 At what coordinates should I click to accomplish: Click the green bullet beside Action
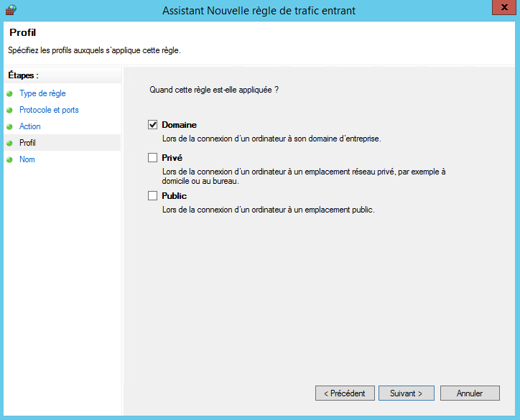[x=9, y=127]
